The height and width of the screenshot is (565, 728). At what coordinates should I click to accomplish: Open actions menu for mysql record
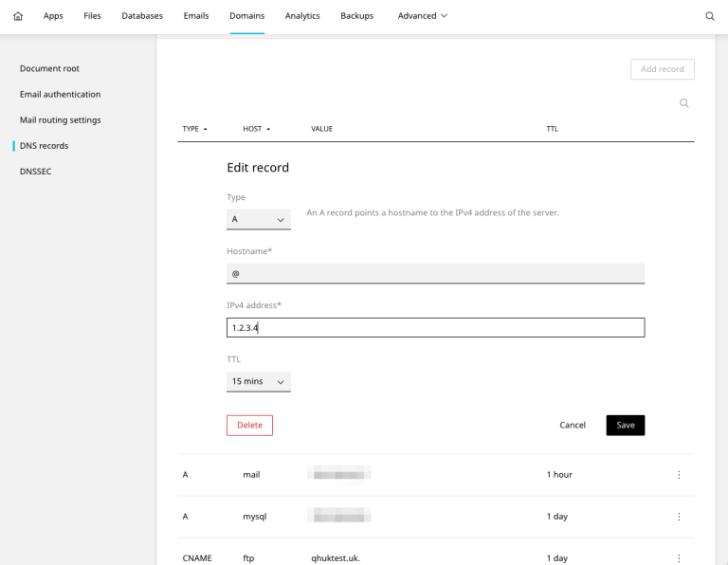pyautogui.click(x=679, y=517)
